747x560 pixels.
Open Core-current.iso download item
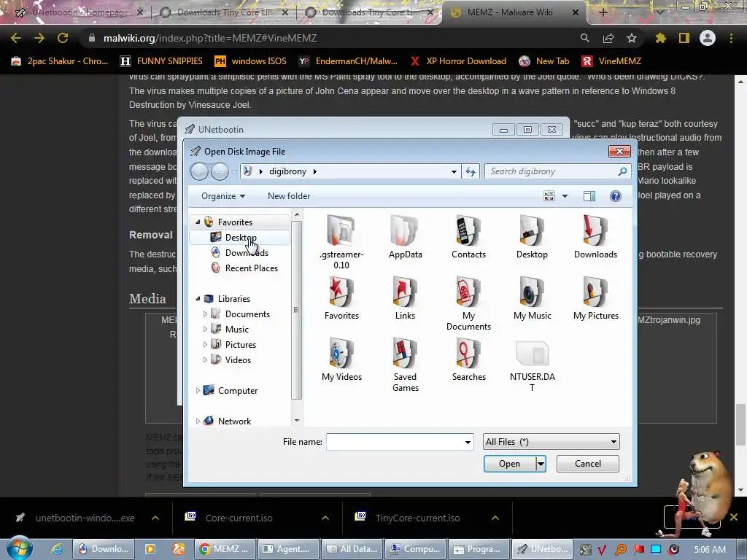point(239,518)
